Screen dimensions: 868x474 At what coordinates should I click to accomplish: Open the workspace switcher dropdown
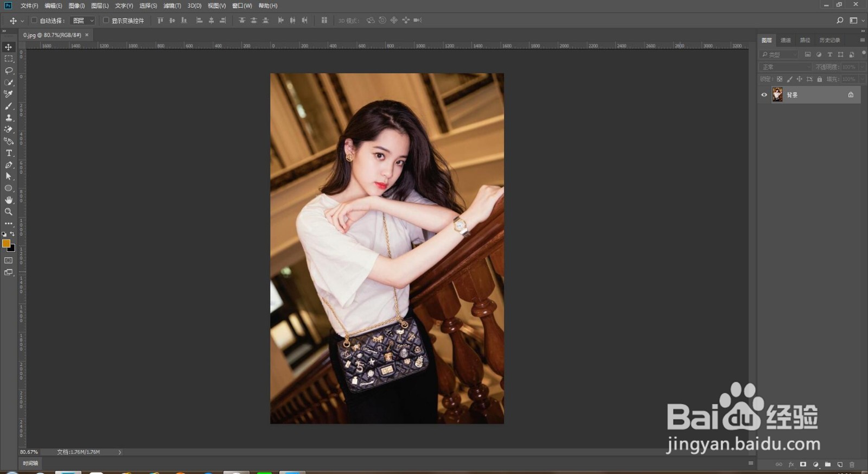coord(857,20)
